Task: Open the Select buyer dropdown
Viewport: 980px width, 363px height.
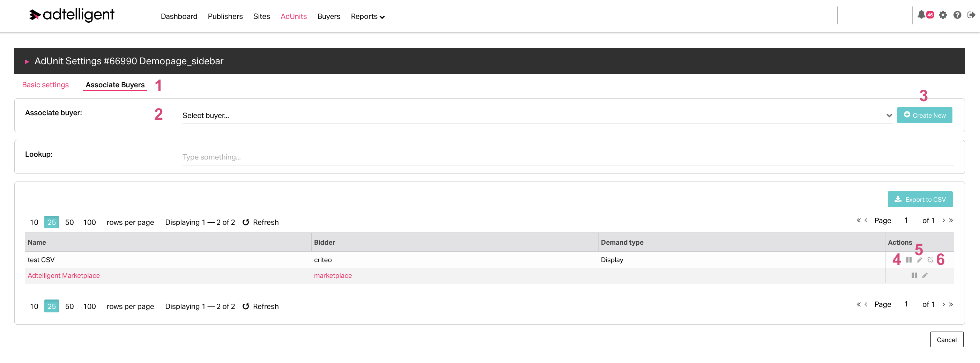Action: pyautogui.click(x=537, y=115)
